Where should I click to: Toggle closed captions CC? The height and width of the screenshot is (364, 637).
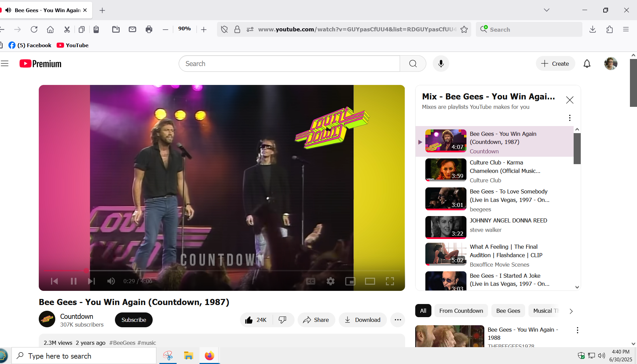point(311,281)
